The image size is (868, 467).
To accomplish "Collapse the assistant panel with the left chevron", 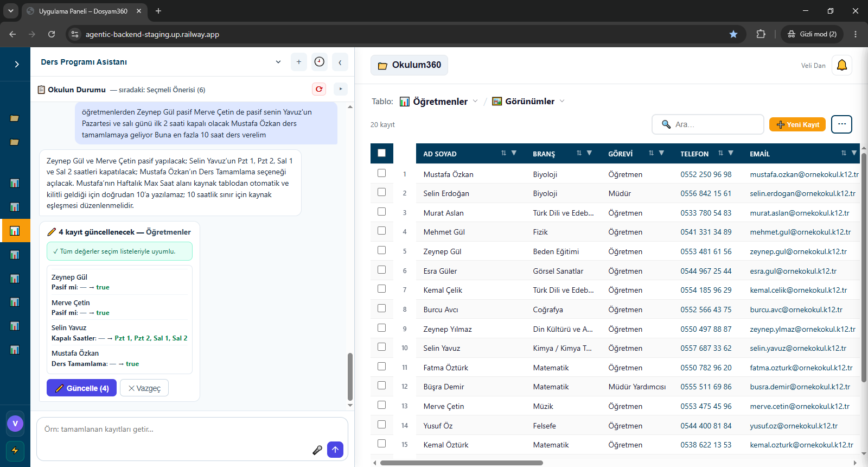I will pos(340,62).
